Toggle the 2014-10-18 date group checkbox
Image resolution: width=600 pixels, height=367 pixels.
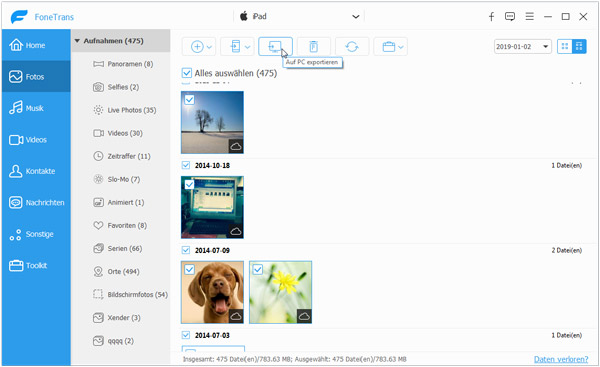point(186,165)
